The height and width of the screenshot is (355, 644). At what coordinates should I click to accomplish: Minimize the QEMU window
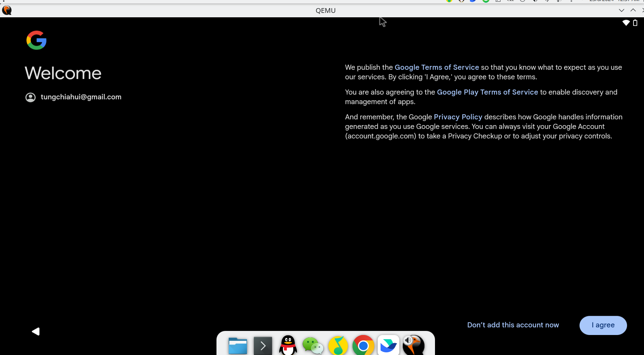[x=621, y=10]
